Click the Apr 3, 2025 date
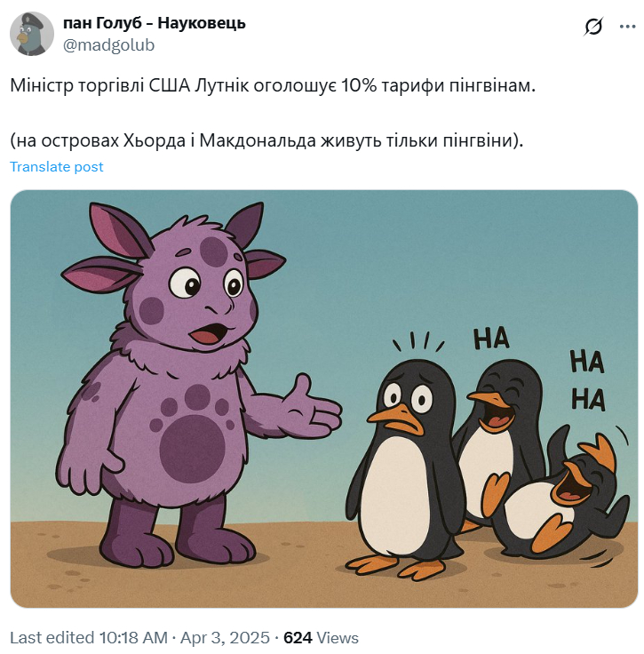Viewport: 644px width, 654px height. point(225,638)
